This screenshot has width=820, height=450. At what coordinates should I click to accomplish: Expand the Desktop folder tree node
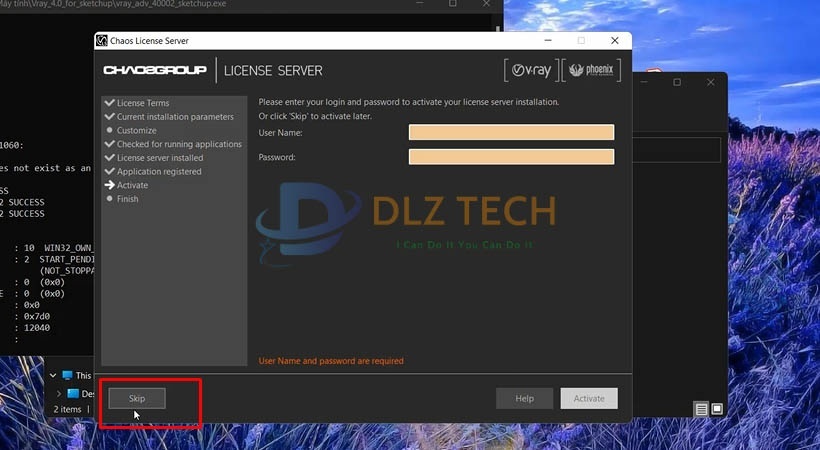tap(59, 394)
